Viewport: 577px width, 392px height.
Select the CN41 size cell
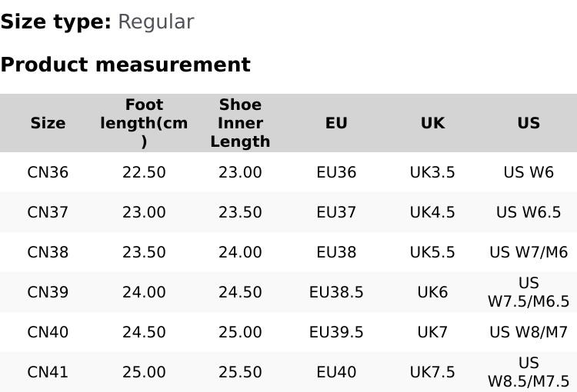pyautogui.click(x=48, y=372)
